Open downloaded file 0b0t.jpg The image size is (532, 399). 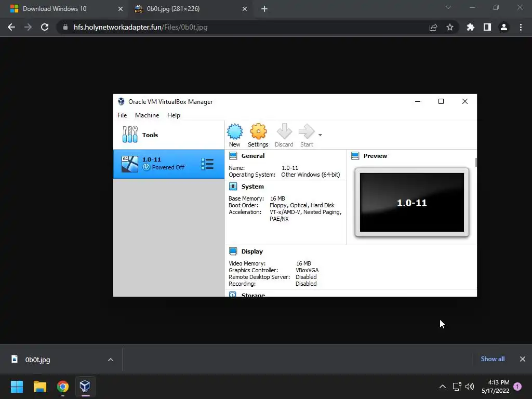point(37,360)
